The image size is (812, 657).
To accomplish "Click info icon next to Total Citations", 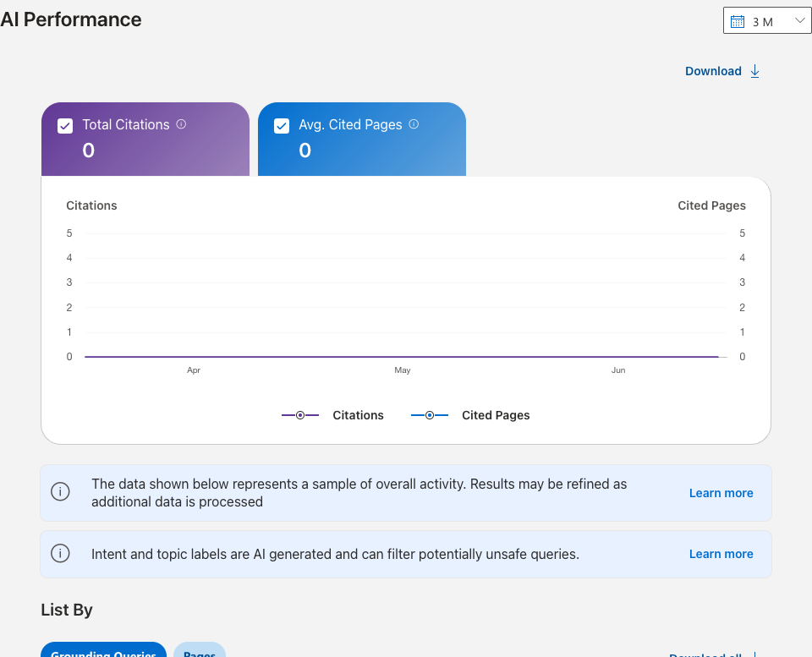I will point(181,124).
